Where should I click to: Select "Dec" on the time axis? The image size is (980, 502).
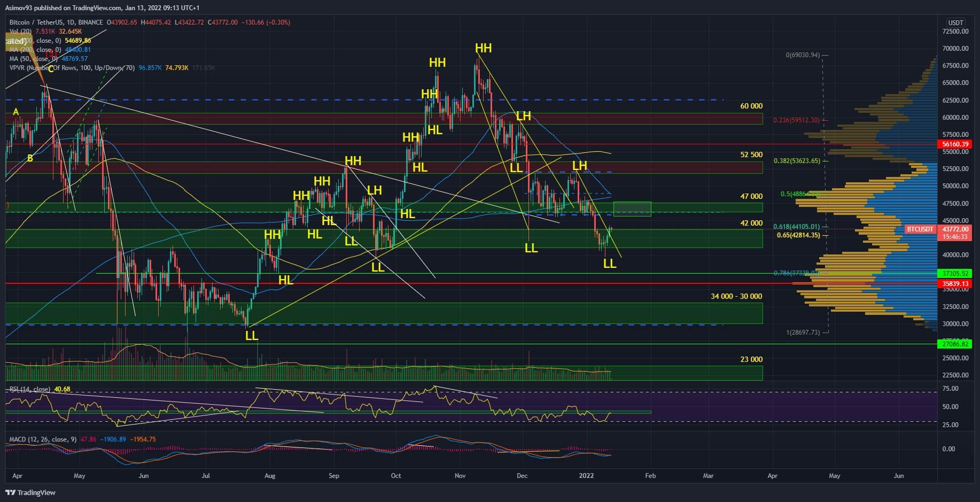(522, 475)
